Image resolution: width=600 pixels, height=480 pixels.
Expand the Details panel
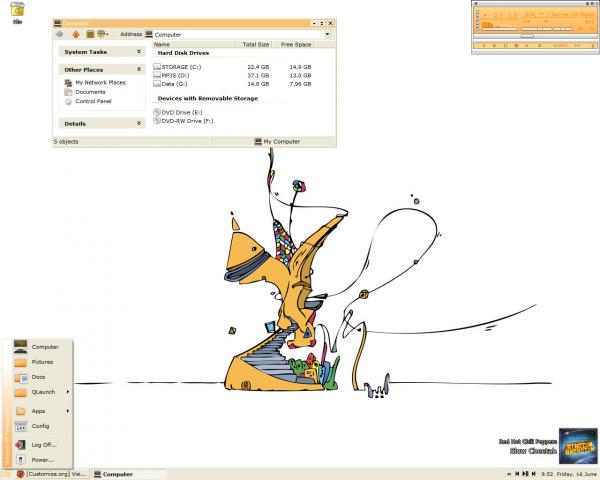139,124
